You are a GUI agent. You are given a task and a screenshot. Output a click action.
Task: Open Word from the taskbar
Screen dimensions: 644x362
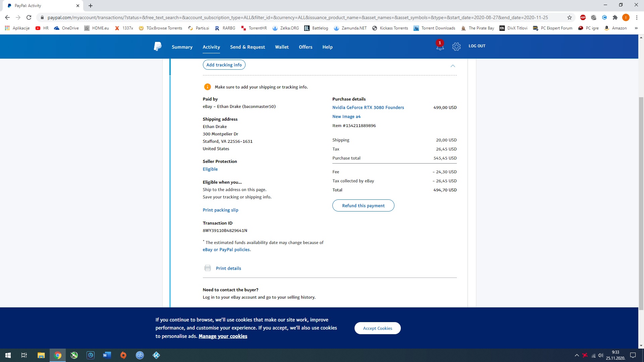(107, 355)
